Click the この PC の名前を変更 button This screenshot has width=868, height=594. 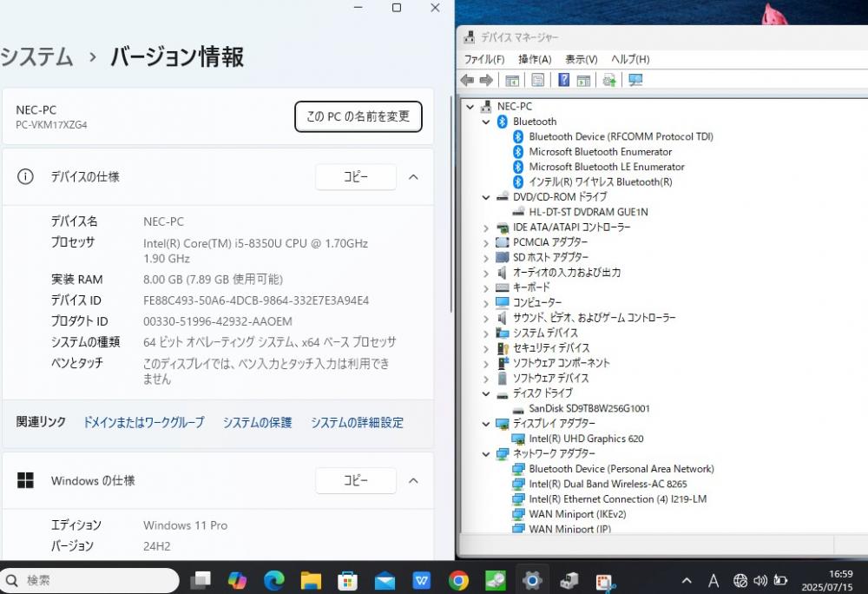358,116
